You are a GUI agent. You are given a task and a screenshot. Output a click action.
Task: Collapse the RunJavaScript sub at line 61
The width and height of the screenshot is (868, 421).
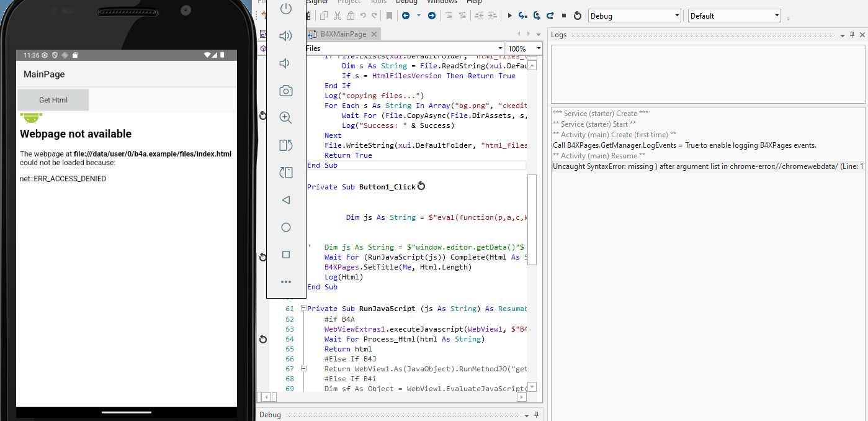click(x=303, y=309)
